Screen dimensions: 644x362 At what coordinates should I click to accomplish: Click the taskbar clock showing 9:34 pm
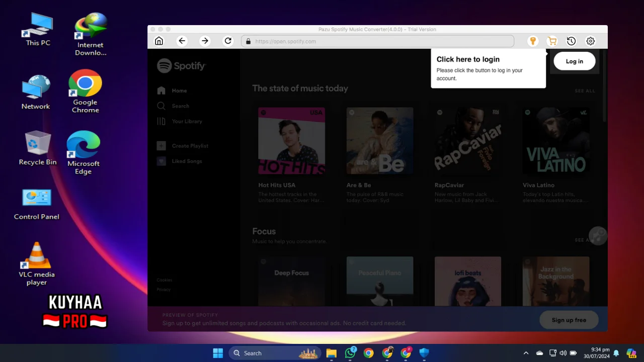(x=597, y=353)
